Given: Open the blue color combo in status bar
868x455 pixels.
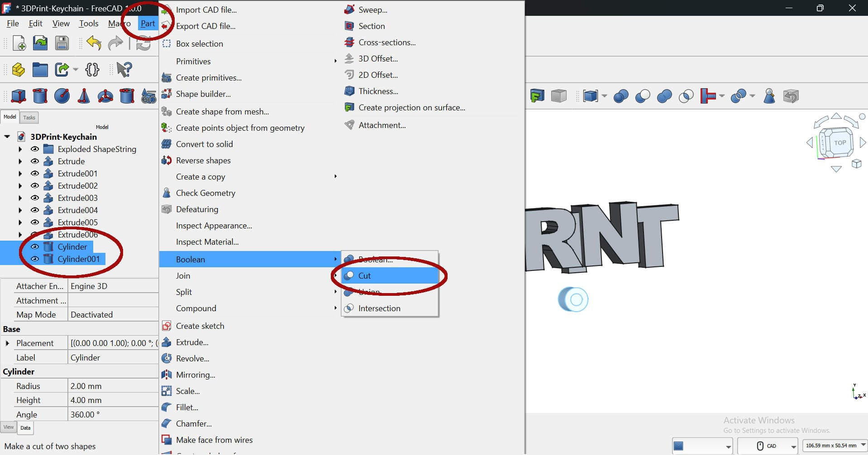Looking at the screenshot, I should (x=702, y=446).
